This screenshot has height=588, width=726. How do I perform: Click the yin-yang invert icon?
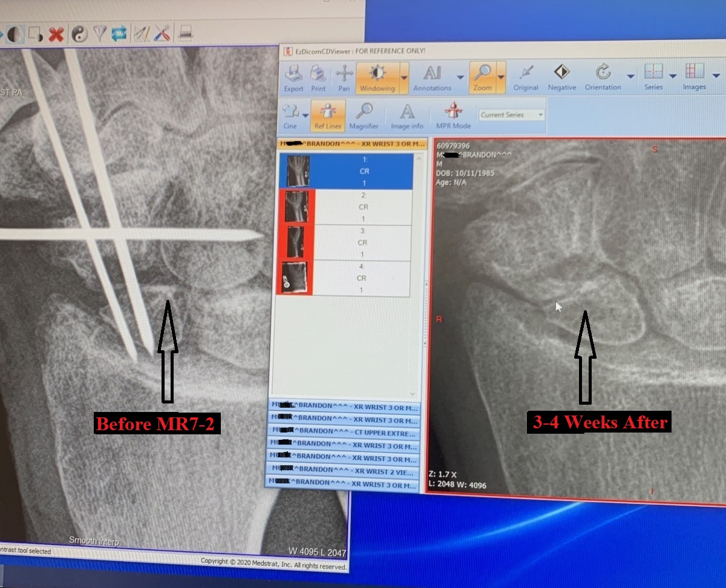point(79,33)
